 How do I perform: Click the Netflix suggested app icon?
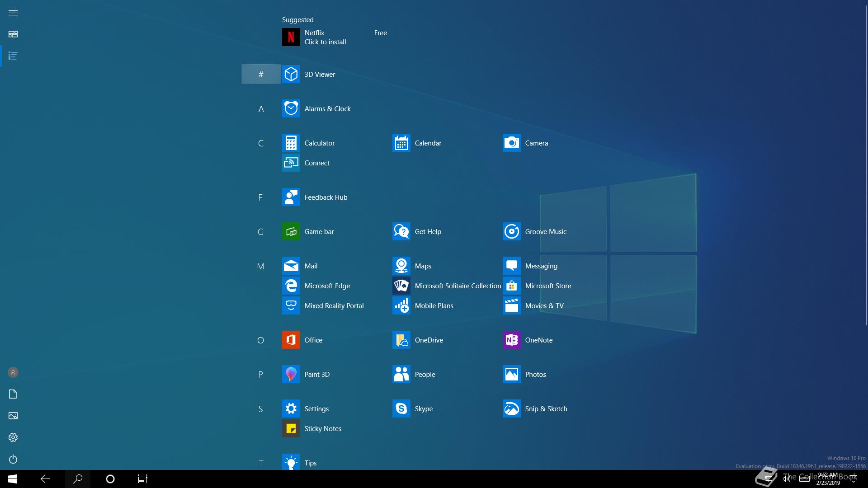point(291,37)
